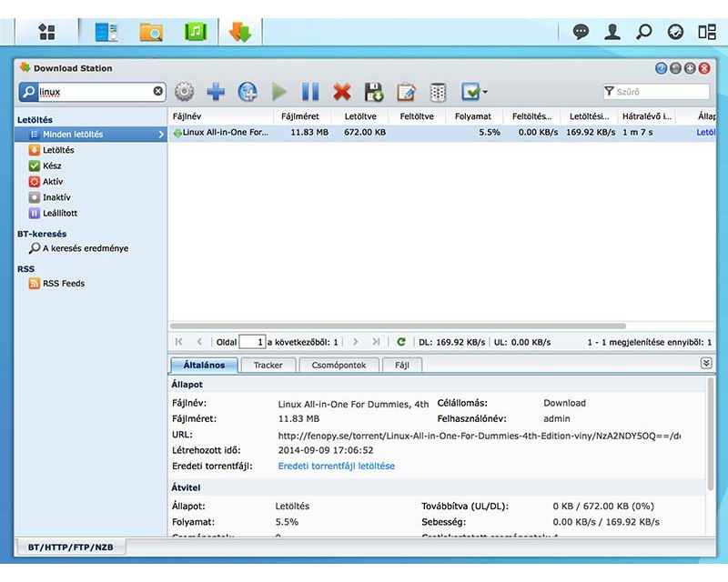Open Download Station settings gear
The width and height of the screenshot is (728, 582).
183,91
